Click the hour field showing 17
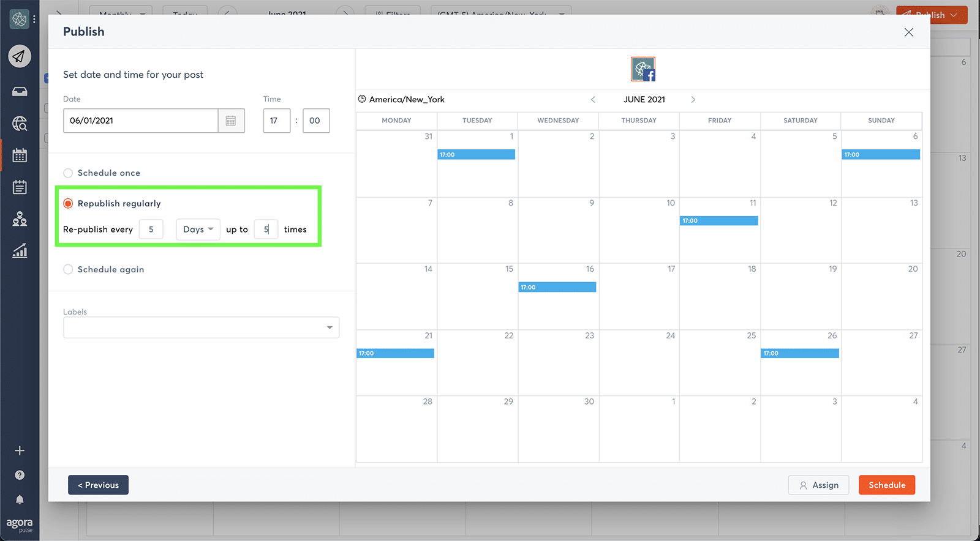Screen dimensions: 980x541 [x=277, y=121]
